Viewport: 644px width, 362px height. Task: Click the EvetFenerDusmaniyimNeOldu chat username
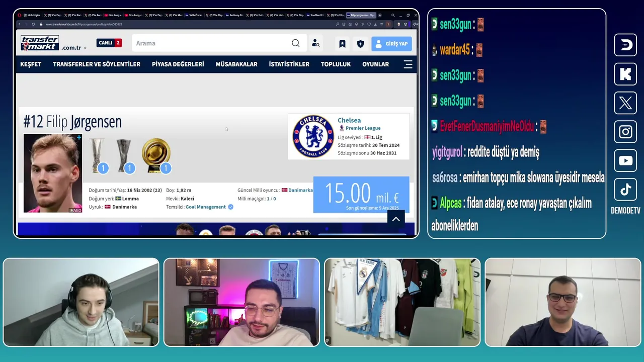tap(487, 126)
